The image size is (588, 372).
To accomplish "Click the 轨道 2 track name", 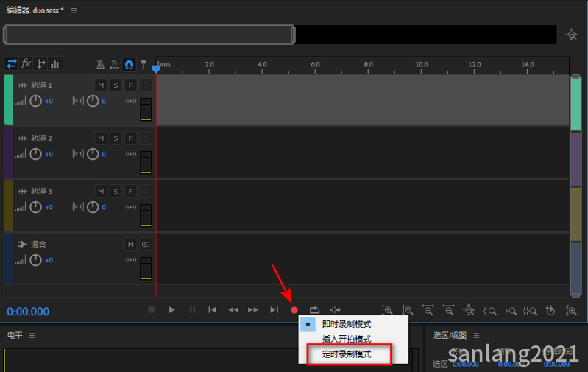I will coord(41,138).
